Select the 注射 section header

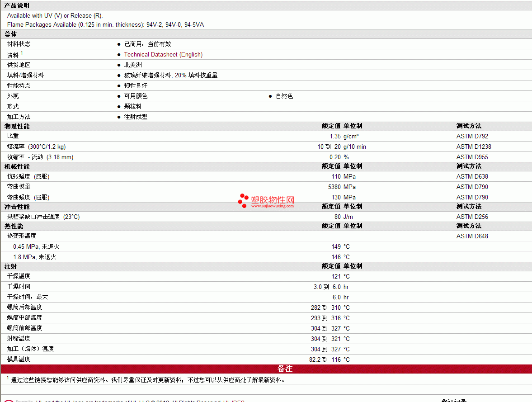pyautogui.click(x=10, y=266)
